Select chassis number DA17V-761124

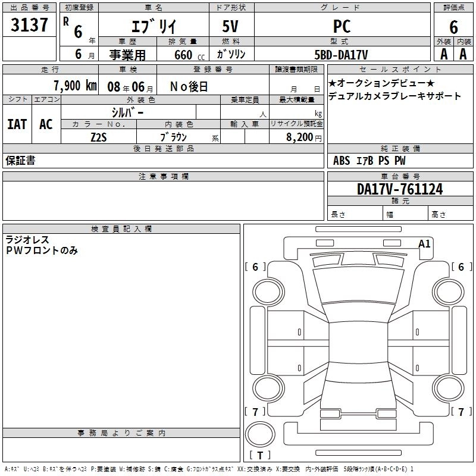coord(400,189)
